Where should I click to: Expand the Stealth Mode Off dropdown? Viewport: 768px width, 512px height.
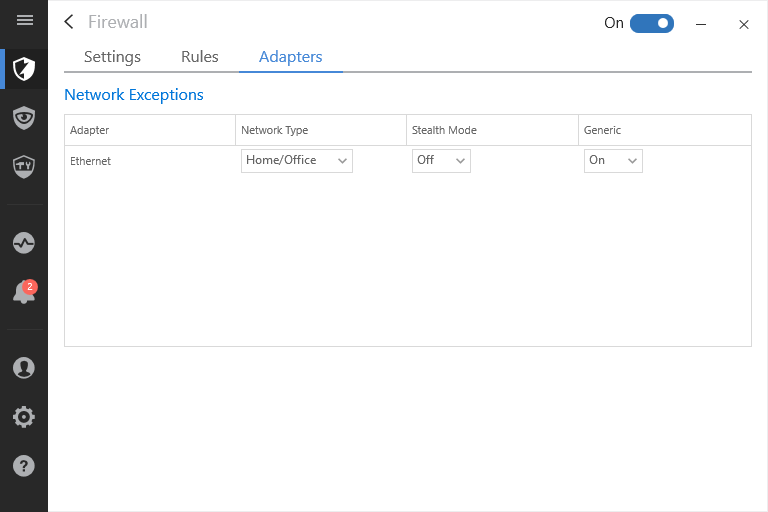click(x=441, y=161)
